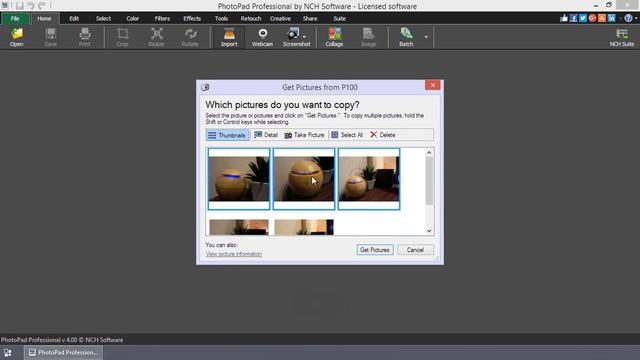Select the partially visible fourth thumbnail
Image resolution: width=640 pixels, height=360 pixels.
click(239, 227)
